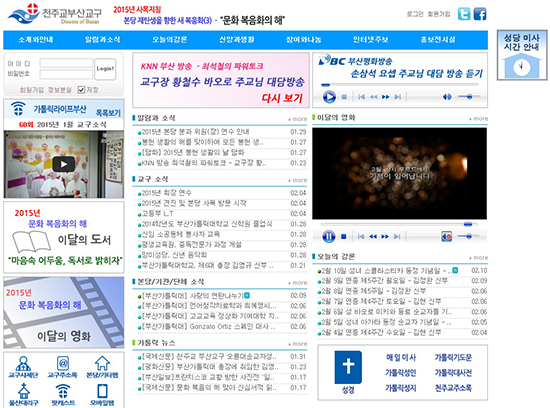
Task: Expand more for 알림과 소식
Action: 298,119
